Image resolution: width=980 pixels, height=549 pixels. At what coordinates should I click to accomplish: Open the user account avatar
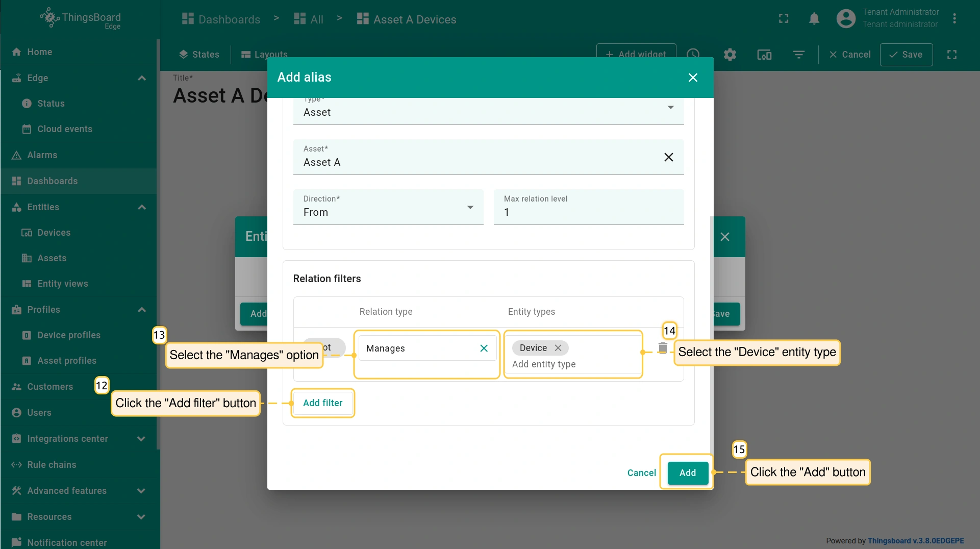[845, 19]
